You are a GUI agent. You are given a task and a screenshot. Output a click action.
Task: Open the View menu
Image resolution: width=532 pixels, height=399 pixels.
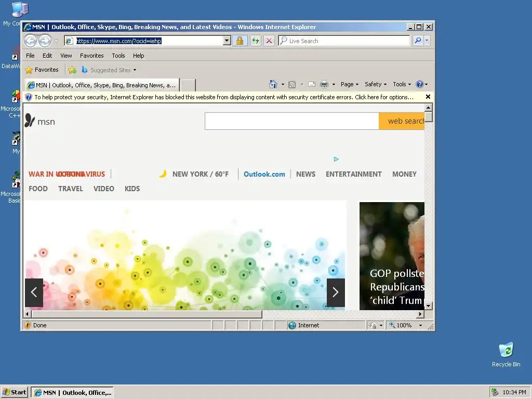click(66, 56)
